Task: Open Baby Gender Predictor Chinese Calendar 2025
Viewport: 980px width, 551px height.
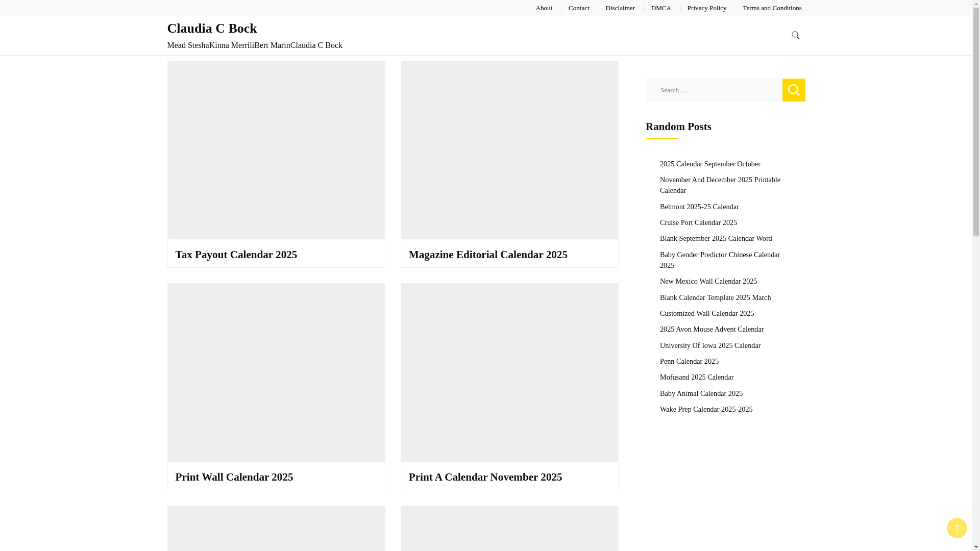Action: click(720, 260)
